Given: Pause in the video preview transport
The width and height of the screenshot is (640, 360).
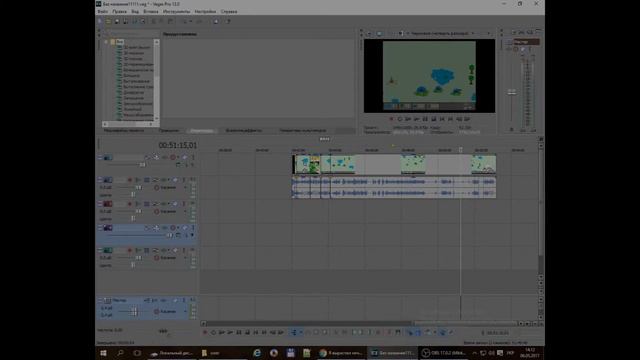Looking at the screenshot, I should click(x=425, y=119).
